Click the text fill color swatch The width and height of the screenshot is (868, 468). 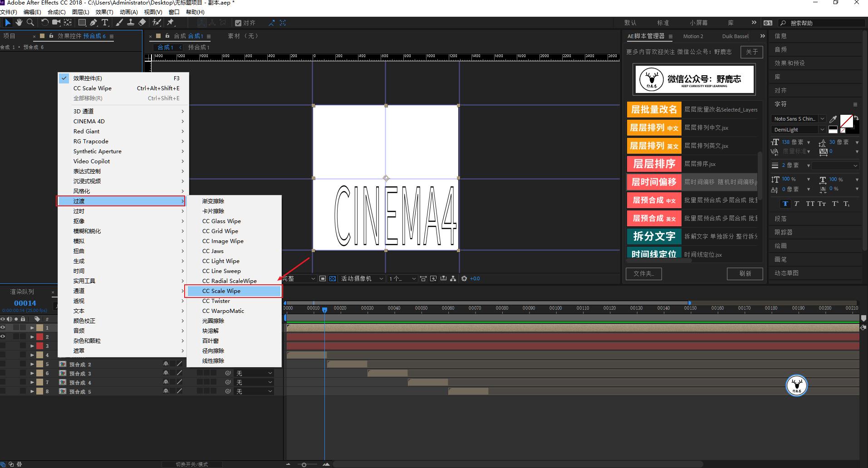click(x=845, y=120)
